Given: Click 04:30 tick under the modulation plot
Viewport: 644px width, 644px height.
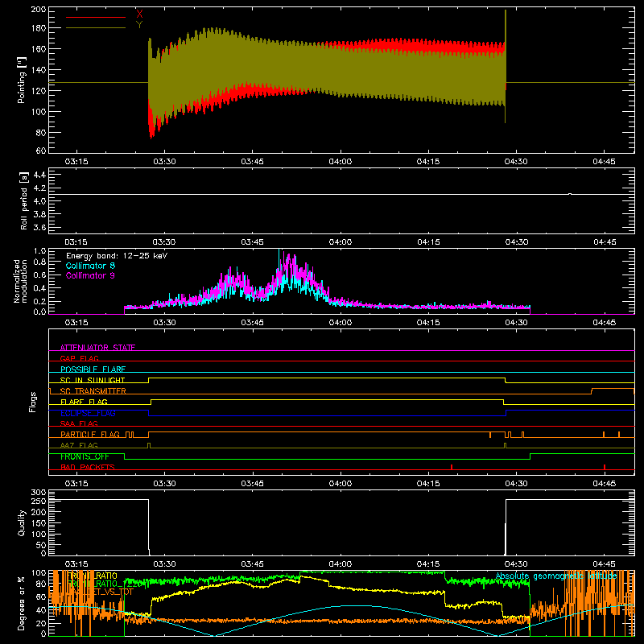Looking at the screenshot, I should tap(516, 323).
